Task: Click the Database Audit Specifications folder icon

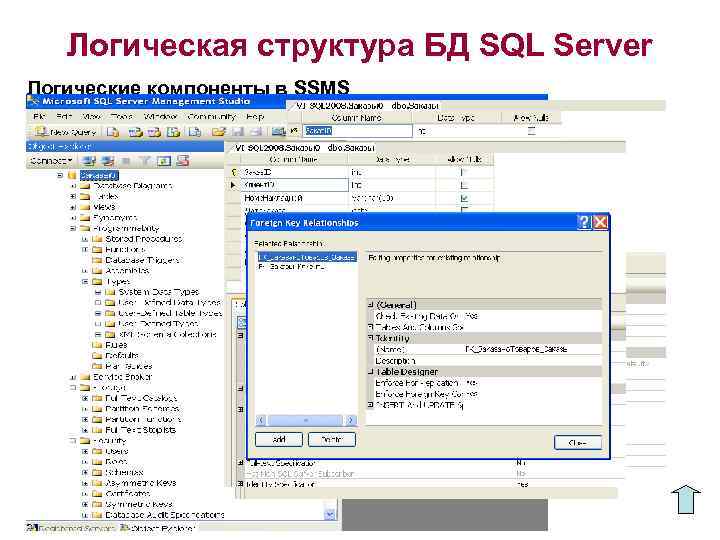Action: pos(97,515)
